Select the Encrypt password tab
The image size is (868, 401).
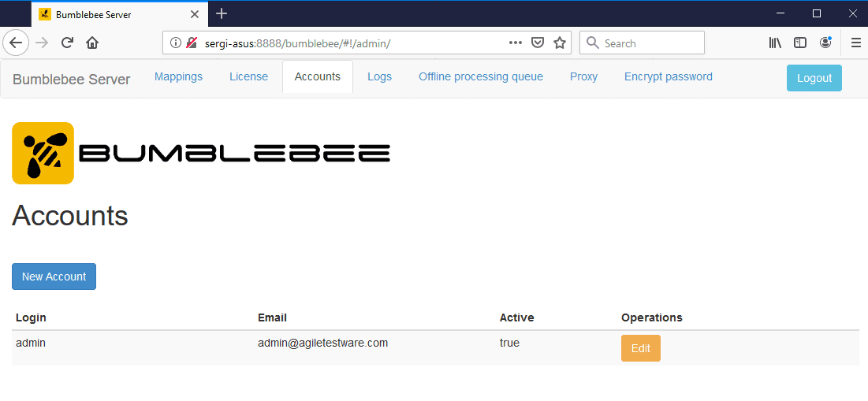668,76
